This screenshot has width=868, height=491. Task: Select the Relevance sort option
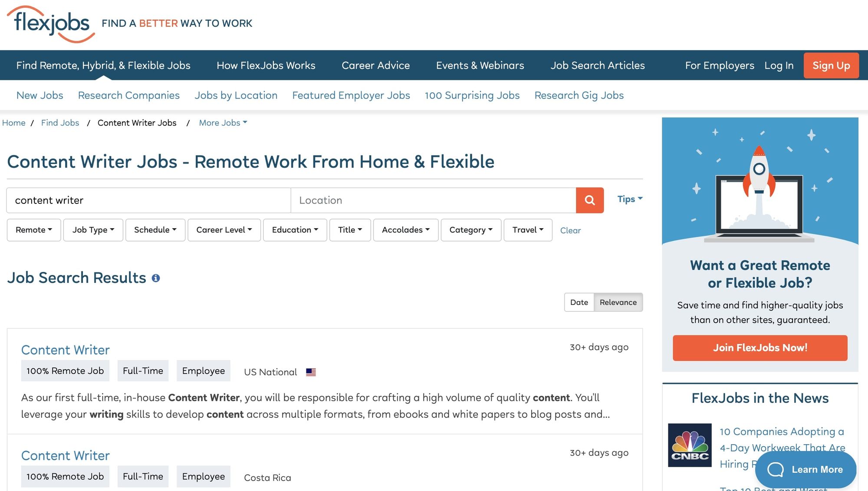click(x=618, y=302)
